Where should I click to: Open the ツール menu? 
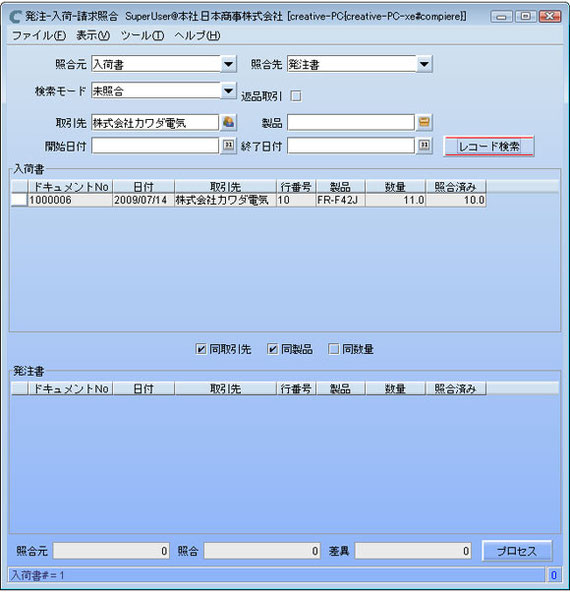click(x=142, y=35)
